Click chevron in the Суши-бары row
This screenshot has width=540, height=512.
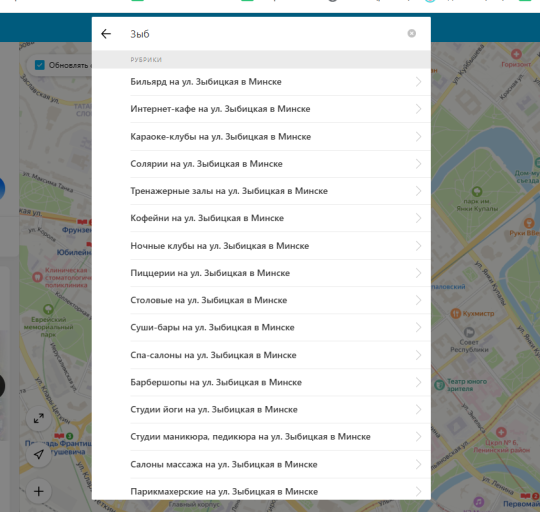[x=418, y=327]
